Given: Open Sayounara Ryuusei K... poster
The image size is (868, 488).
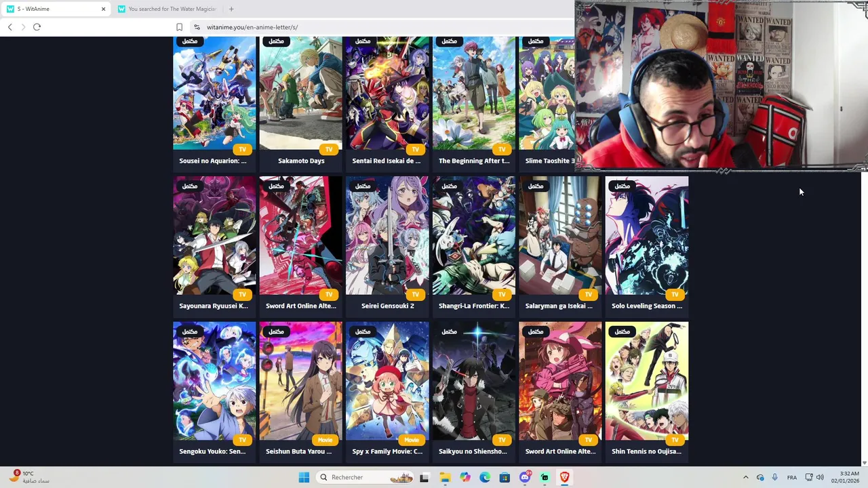Looking at the screenshot, I should coord(214,236).
